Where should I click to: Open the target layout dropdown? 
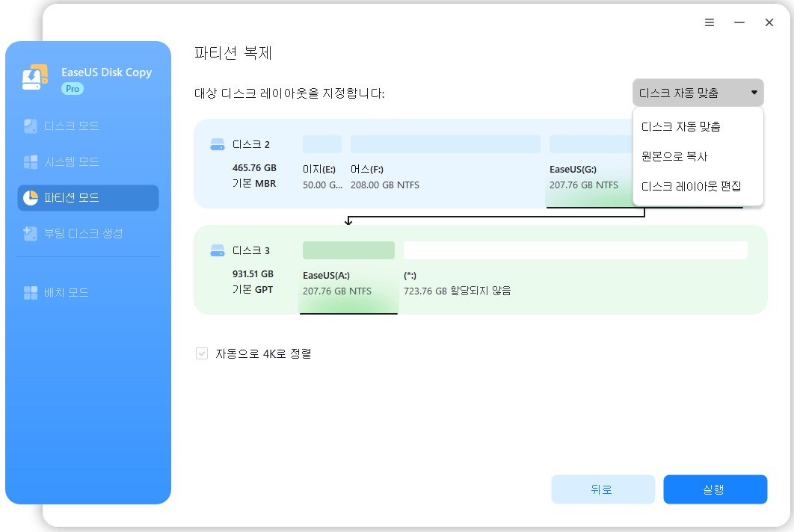pyautogui.click(x=698, y=93)
